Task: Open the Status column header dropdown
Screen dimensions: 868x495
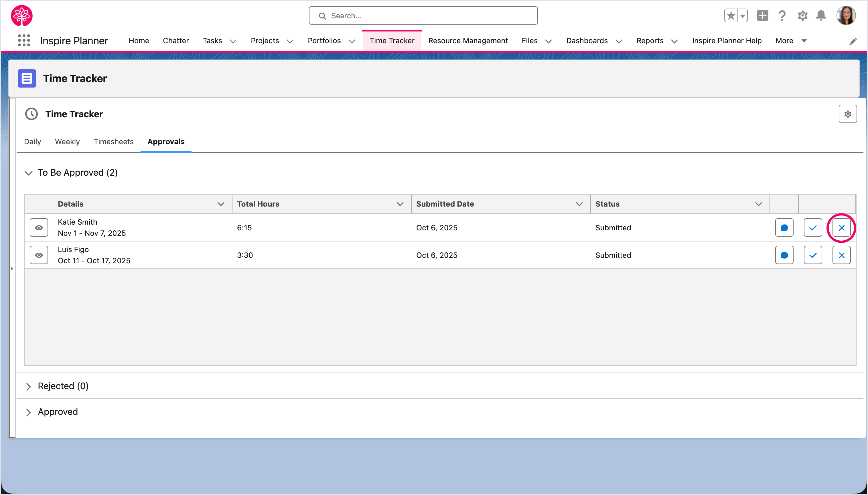Action: tap(758, 204)
